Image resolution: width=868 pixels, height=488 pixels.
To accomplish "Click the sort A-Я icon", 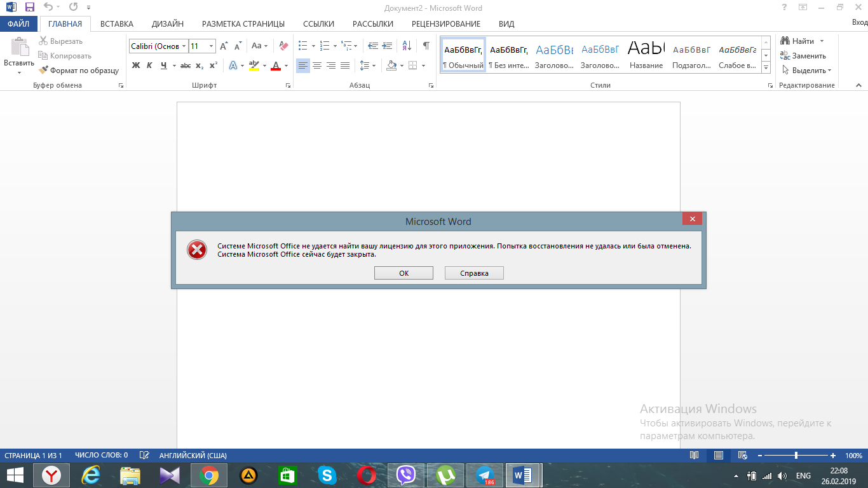I will 407,46.
